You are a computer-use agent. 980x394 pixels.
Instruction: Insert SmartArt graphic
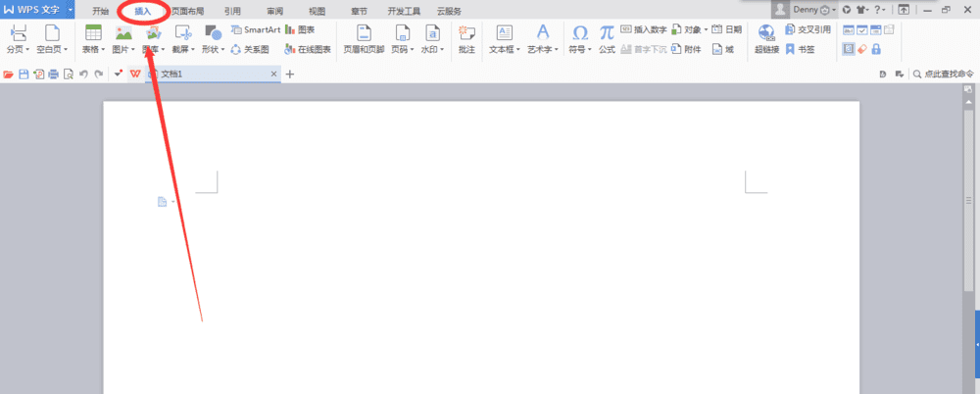256,29
